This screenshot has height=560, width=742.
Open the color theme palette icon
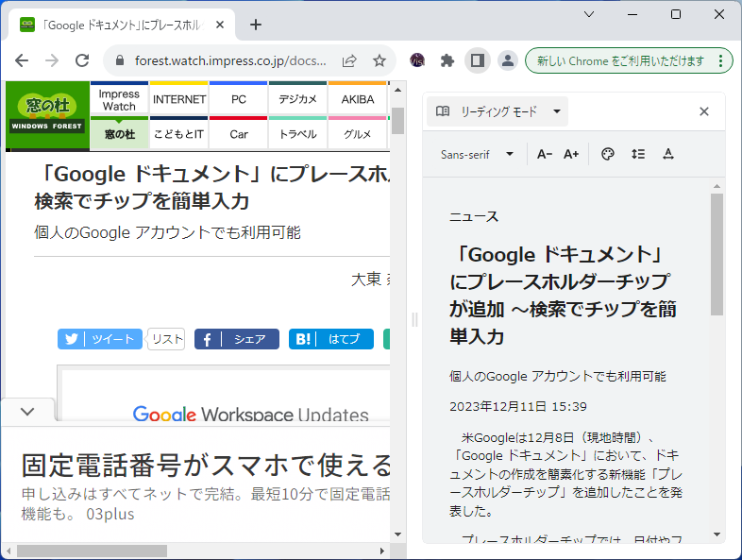pos(608,154)
